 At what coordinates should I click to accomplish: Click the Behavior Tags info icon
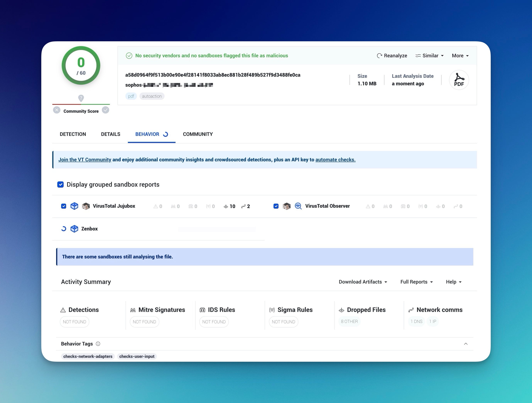pos(98,344)
